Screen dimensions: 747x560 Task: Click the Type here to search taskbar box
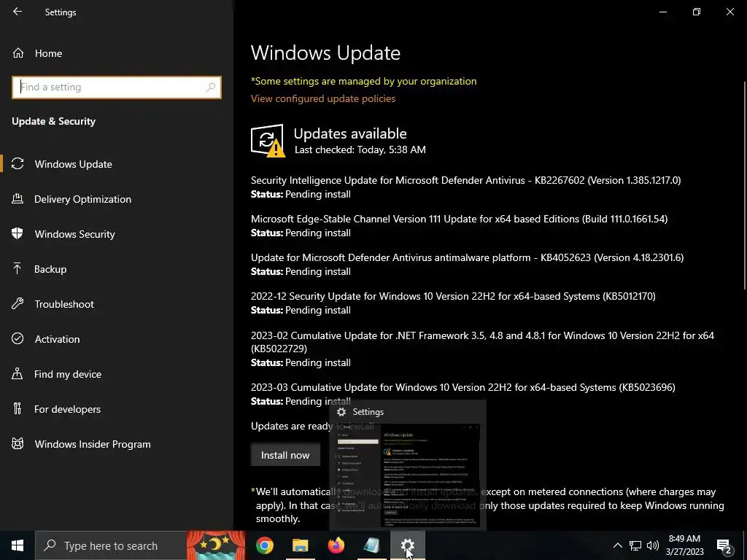click(x=111, y=545)
